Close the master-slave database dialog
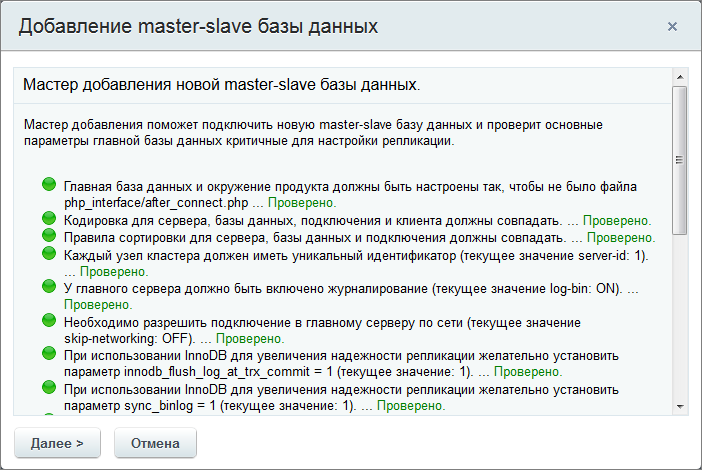Image resolution: width=702 pixels, height=470 pixels. pyautogui.click(x=672, y=26)
